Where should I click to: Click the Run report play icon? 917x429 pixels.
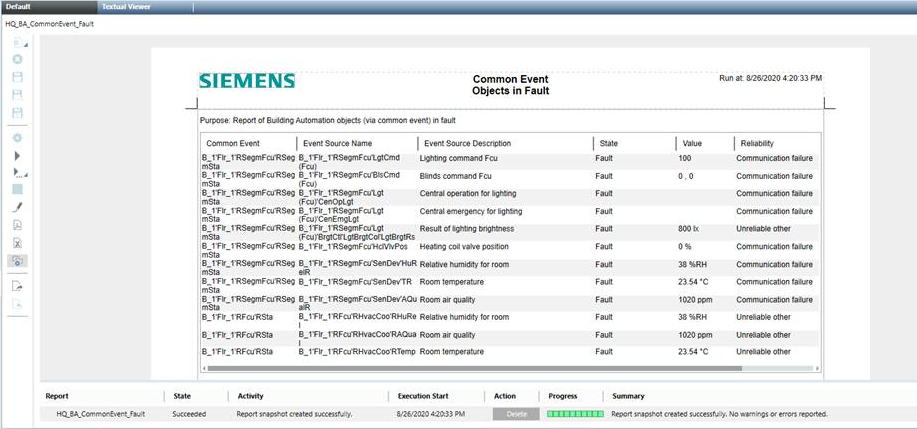[x=17, y=156]
